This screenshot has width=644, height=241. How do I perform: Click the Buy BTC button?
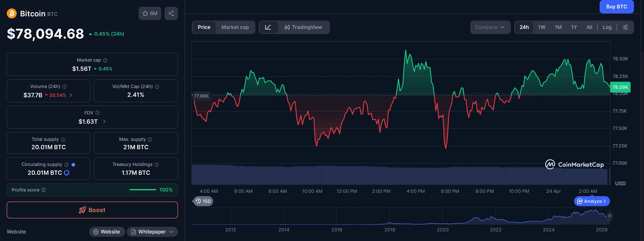point(616,6)
